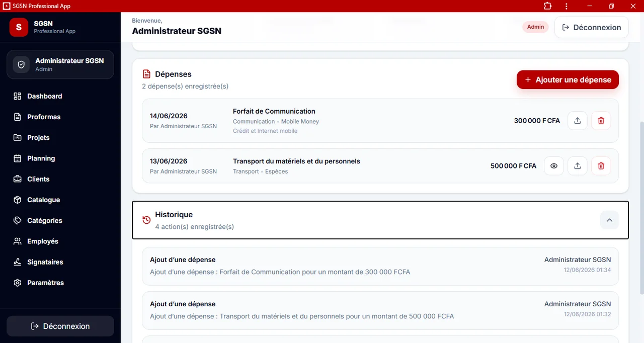Click the app icon in the title bar
The image size is (644, 343).
pos(7,6)
